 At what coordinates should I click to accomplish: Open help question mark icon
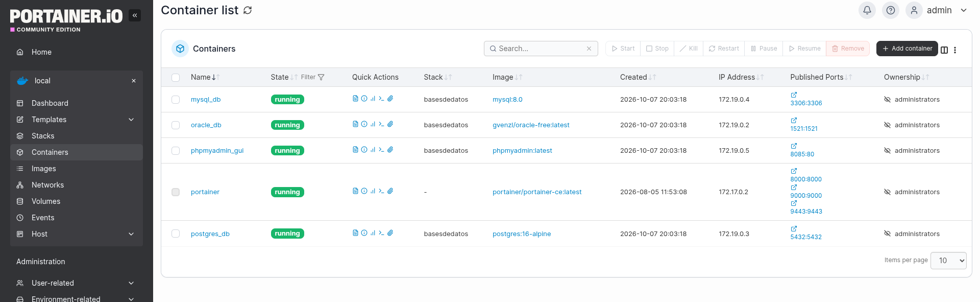pos(891,10)
